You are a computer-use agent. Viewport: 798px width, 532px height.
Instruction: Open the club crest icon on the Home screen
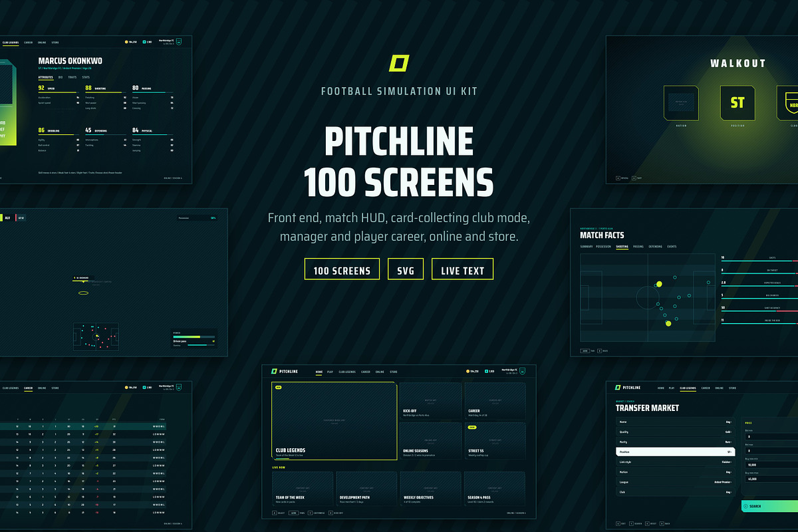click(x=522, y=371)
